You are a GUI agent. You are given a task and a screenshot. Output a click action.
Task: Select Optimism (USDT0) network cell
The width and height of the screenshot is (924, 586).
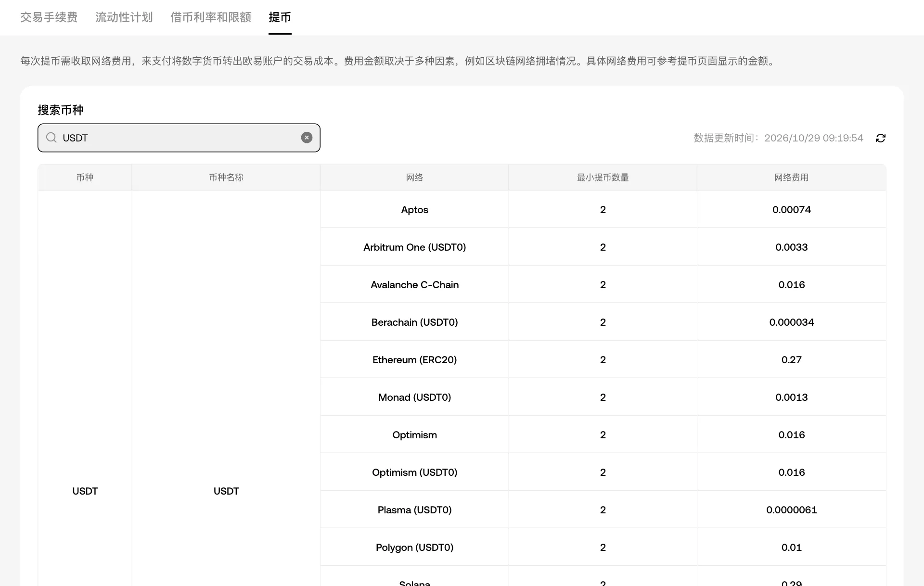(414, 472)
